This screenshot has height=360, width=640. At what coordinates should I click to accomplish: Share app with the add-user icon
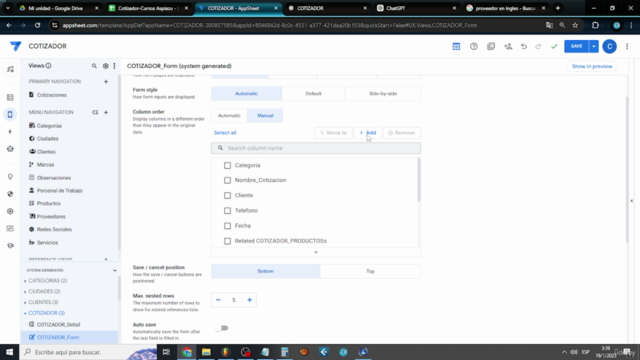(508, 47)
